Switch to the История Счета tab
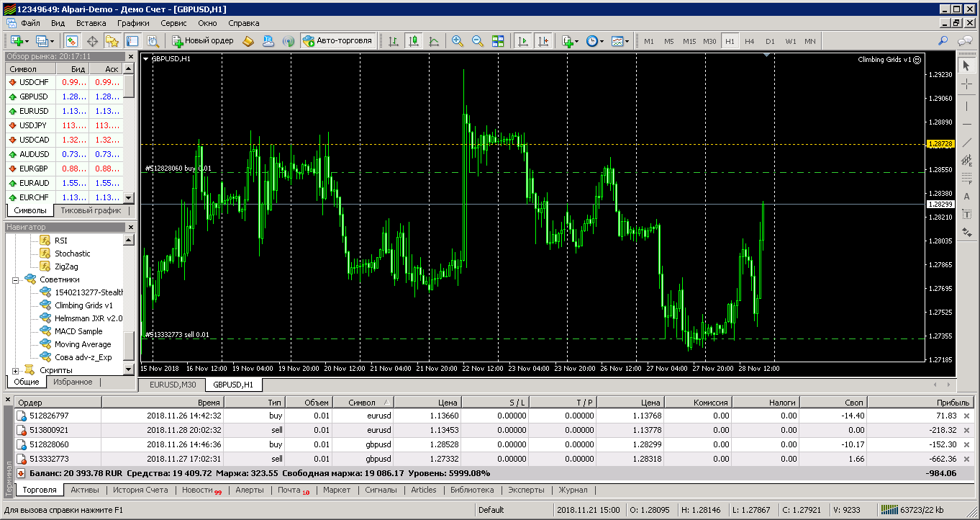This screenshot has height=520, width=980. coord(140,490)
